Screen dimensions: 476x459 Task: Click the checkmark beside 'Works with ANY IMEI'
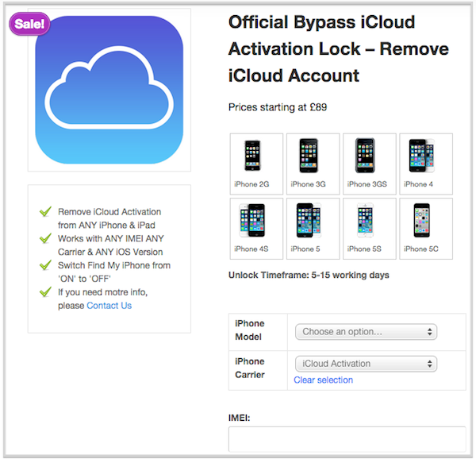(45, 238)
